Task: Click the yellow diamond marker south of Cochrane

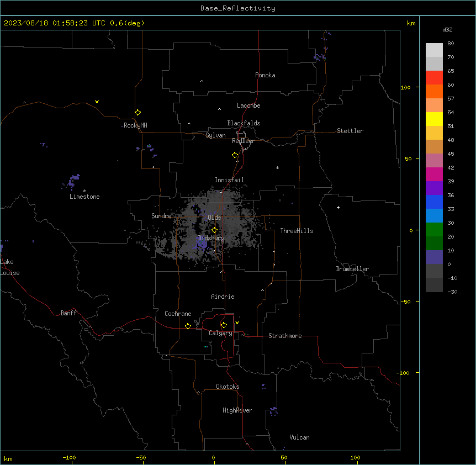Action: (188, 326)
